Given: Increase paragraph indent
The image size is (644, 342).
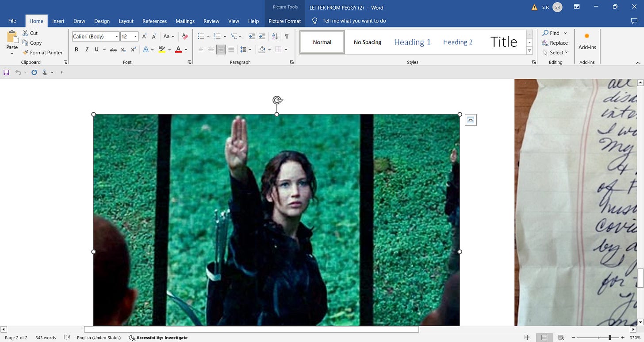Looking at the screenshot, I should tap(262, 37).
